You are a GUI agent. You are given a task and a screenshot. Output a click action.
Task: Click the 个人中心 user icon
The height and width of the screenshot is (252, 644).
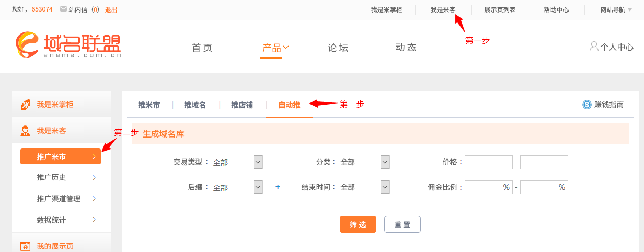594,47
